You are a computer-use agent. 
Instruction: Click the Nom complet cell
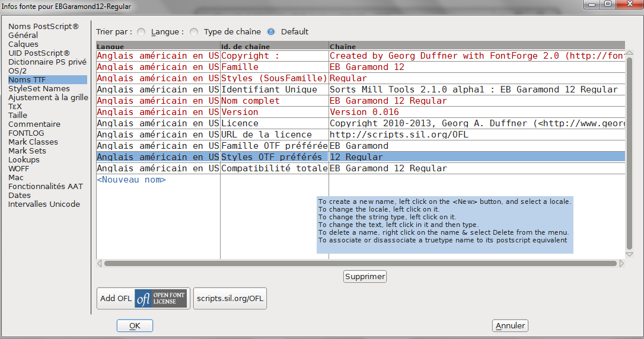tap(275, 101)
